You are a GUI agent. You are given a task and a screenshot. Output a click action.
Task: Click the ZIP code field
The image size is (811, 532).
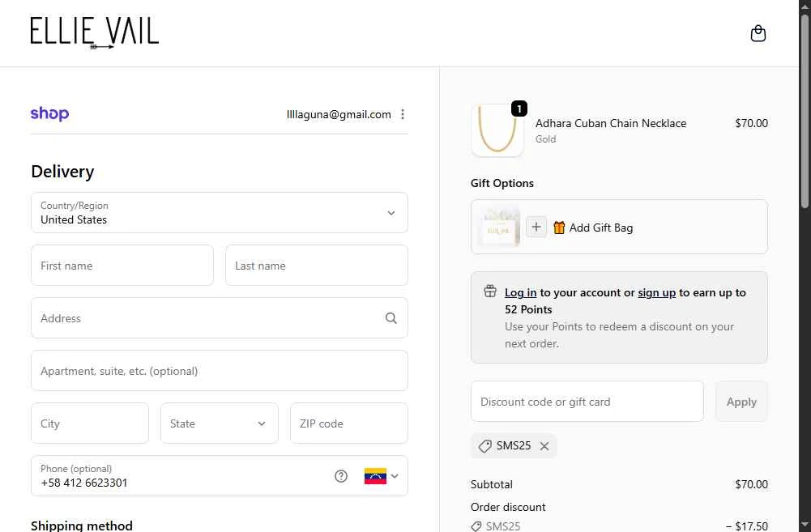pyautogui.click(x=349, y=423)
